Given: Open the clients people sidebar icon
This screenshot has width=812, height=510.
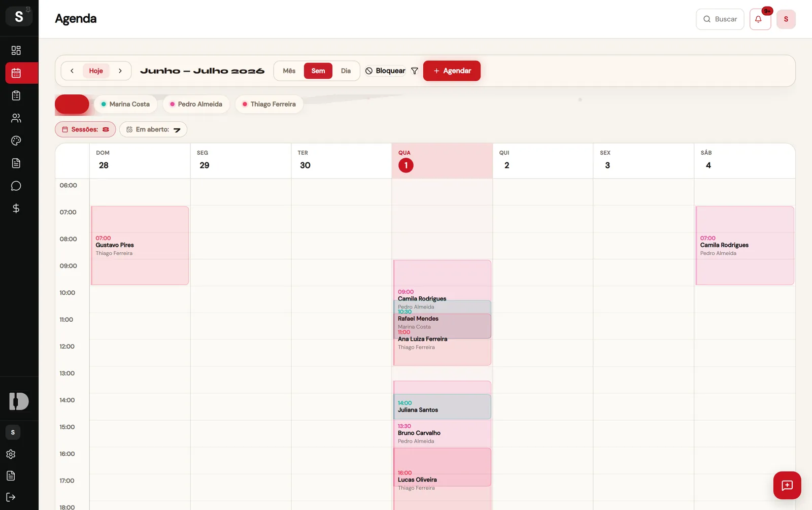Looking at the screenshot, I should pyautogui.click(x=16, y=118).
